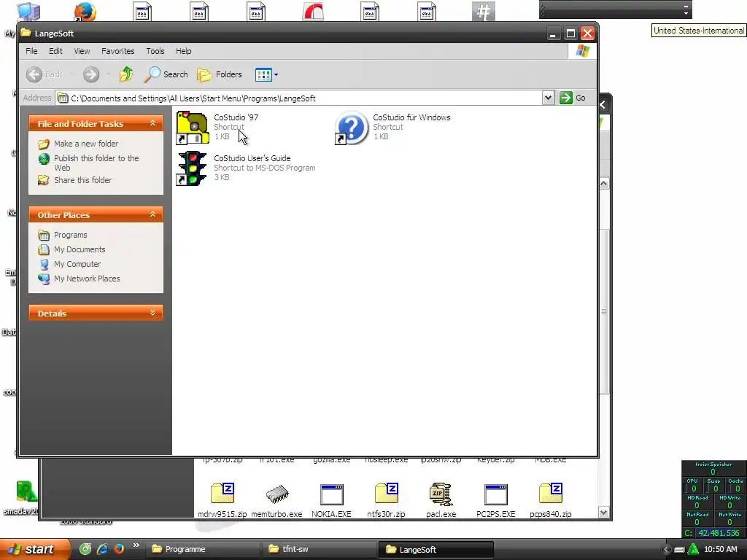Click the background window scroll up arrow
The image size is (747, 560).
[x=603, y=184]
